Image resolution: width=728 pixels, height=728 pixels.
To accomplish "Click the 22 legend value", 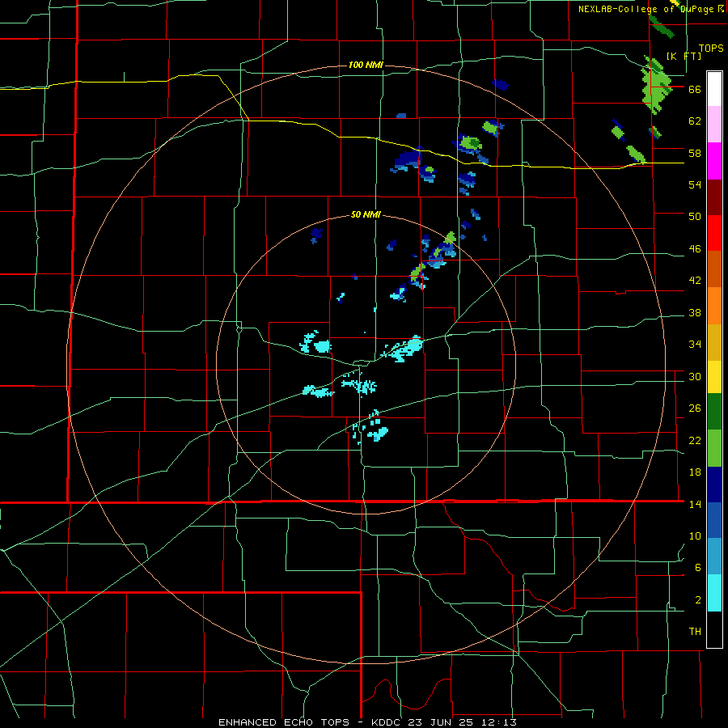I will (695, 441).
